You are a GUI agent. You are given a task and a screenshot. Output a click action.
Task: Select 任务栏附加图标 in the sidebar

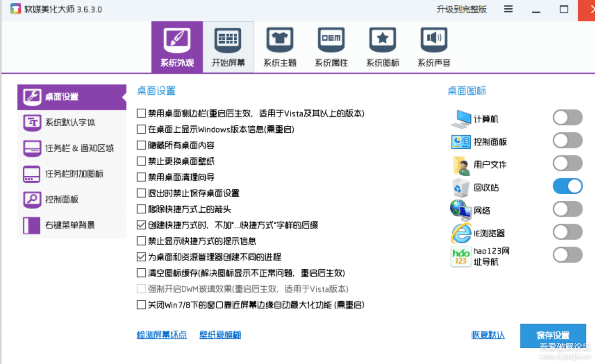coord(72,174)
